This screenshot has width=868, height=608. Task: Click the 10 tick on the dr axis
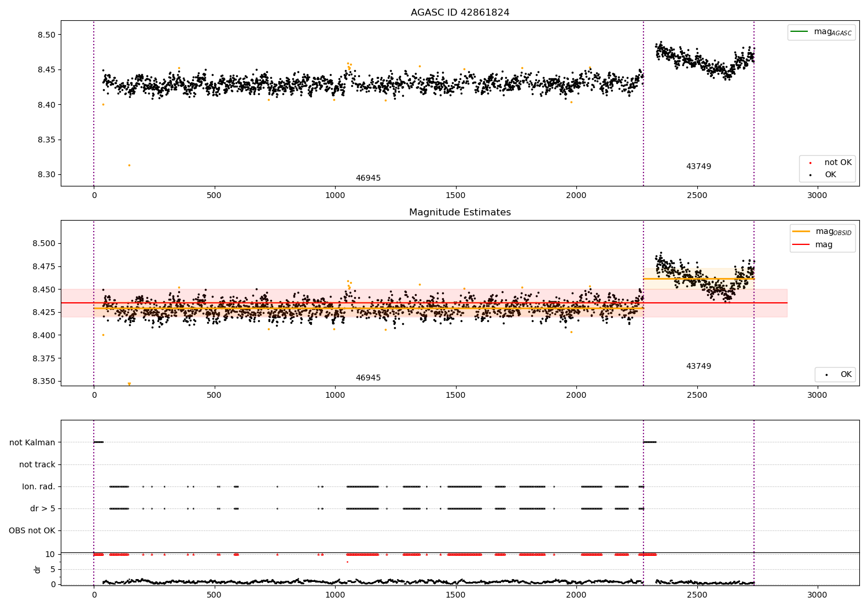point(50,555)
